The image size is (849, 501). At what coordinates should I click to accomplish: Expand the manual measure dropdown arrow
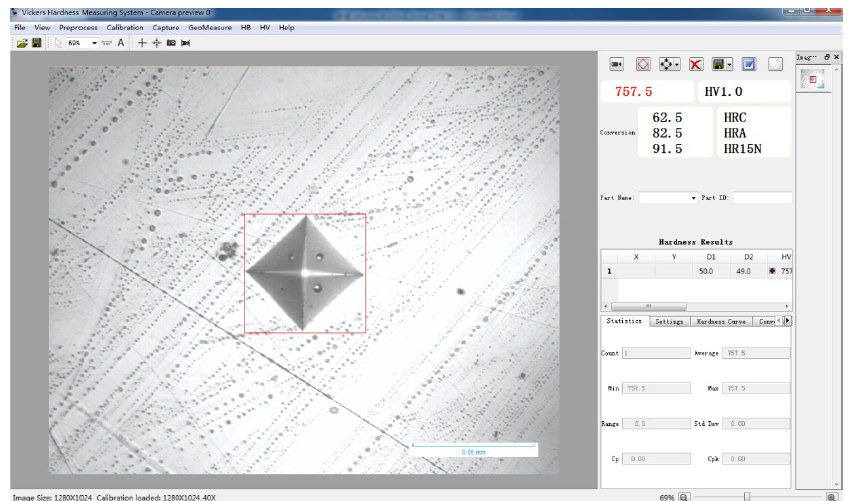tap(677, 65)
